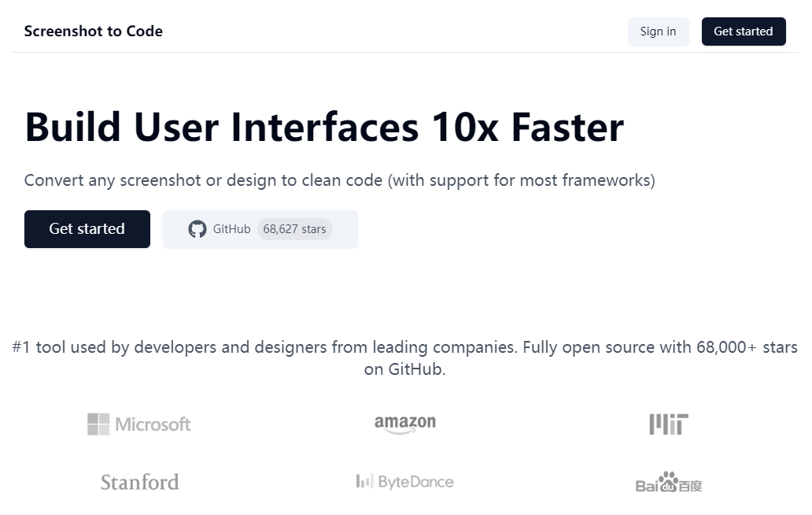
Task: Click the 68,627 stars badge
Action: (294, 229)
